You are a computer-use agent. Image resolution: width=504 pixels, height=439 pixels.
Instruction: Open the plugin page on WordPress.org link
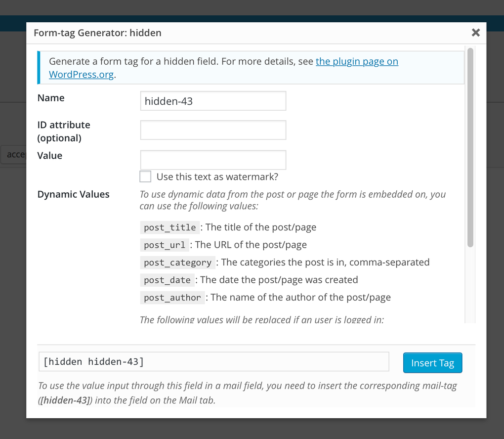point(357,61)
